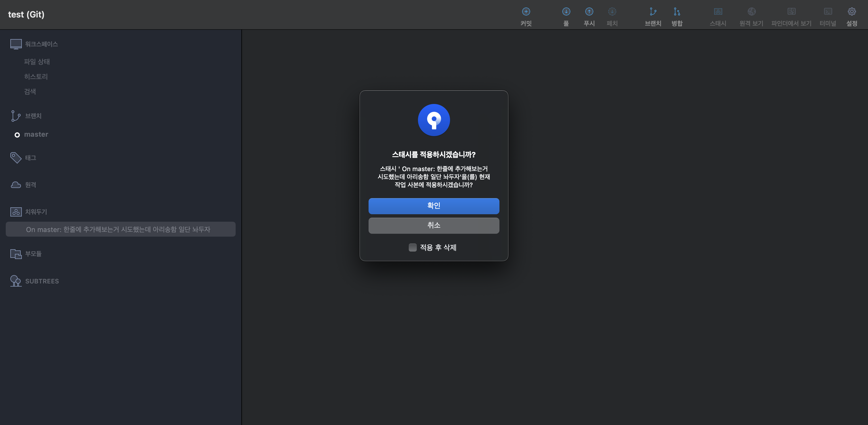
Task: Click 페치 (Fetch) toolbar icon
Action: pyautogui.click(x=612, y=12)
